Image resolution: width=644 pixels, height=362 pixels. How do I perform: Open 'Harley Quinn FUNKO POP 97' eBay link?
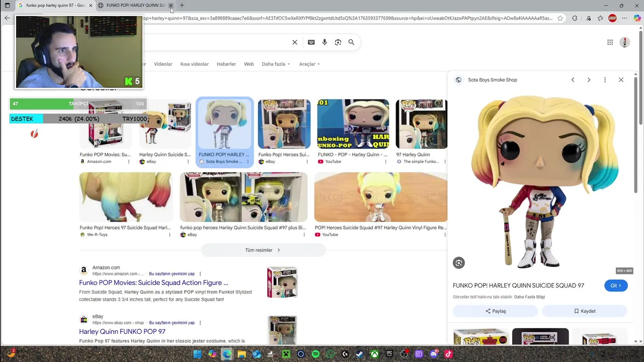[122, 332]
